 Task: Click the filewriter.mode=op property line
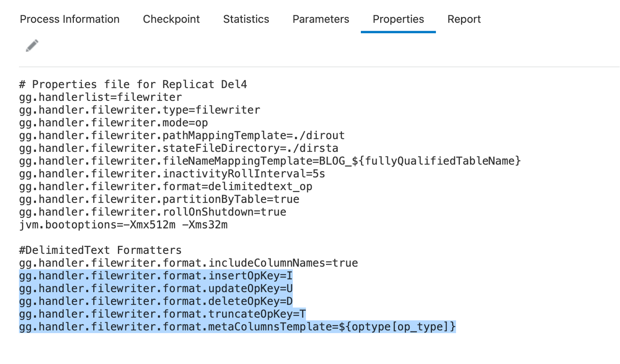(x=113, y=123)
